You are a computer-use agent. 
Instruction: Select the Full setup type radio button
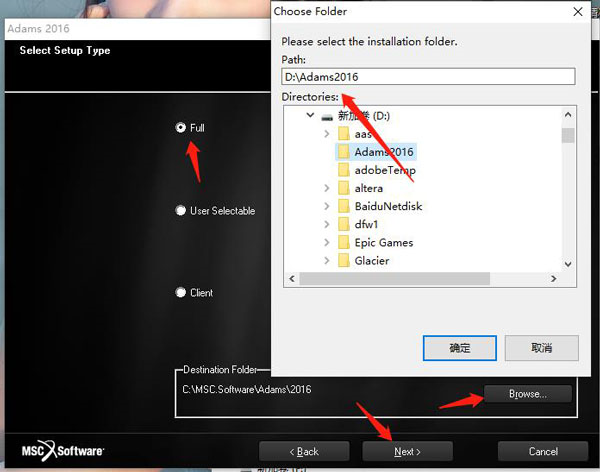181,127
